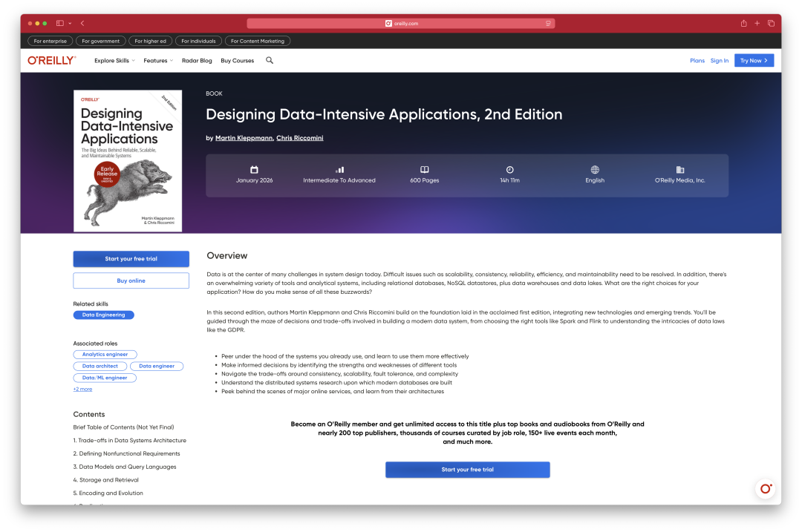This screenshot has height=532, width=802.
Task: Click the 600 Pages text
Action: click(x=425, y=180)
